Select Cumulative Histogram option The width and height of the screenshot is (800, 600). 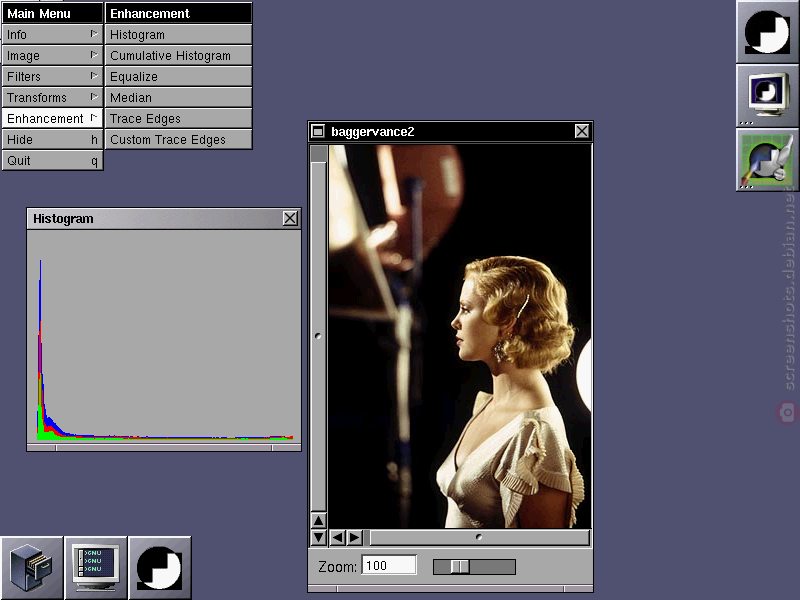coord(178,56)
